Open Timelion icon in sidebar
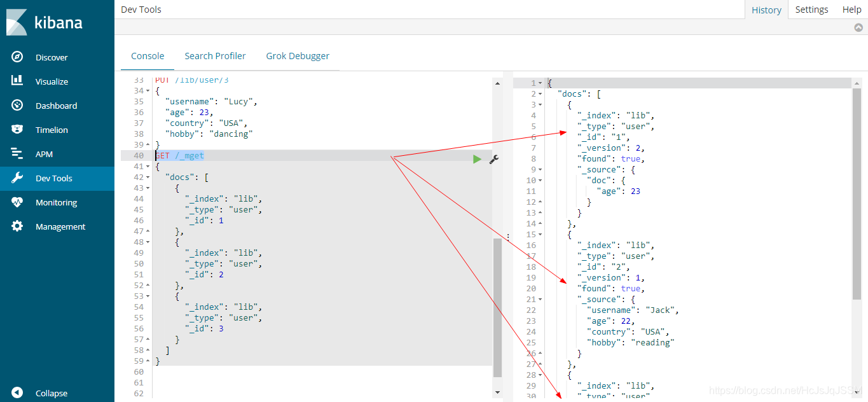 click(x=17, y=129)
